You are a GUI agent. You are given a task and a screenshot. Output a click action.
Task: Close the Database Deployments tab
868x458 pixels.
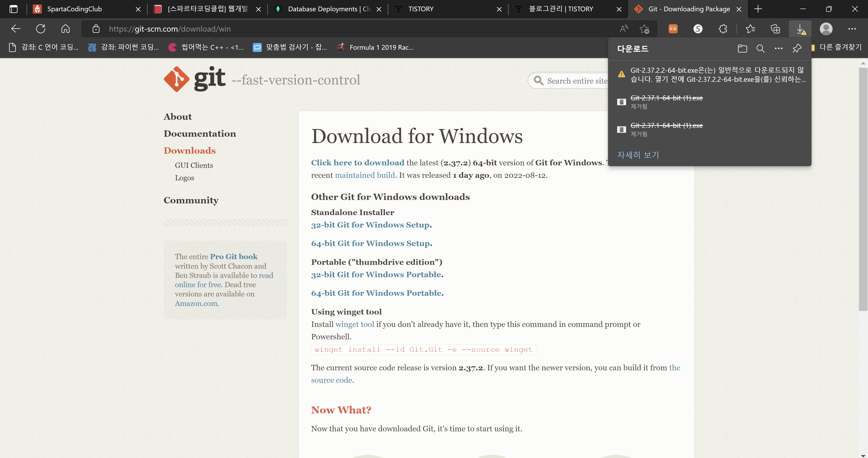(379, 9)
